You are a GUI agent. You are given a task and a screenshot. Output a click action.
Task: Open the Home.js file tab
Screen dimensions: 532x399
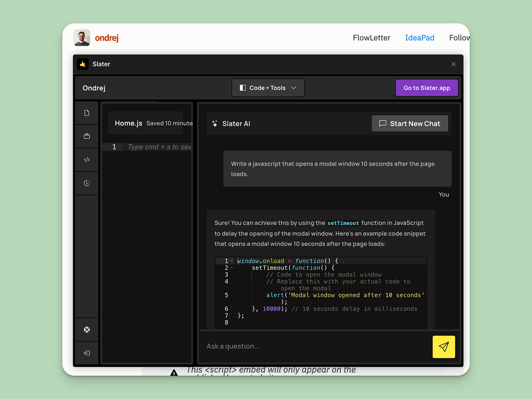[128, 123]
